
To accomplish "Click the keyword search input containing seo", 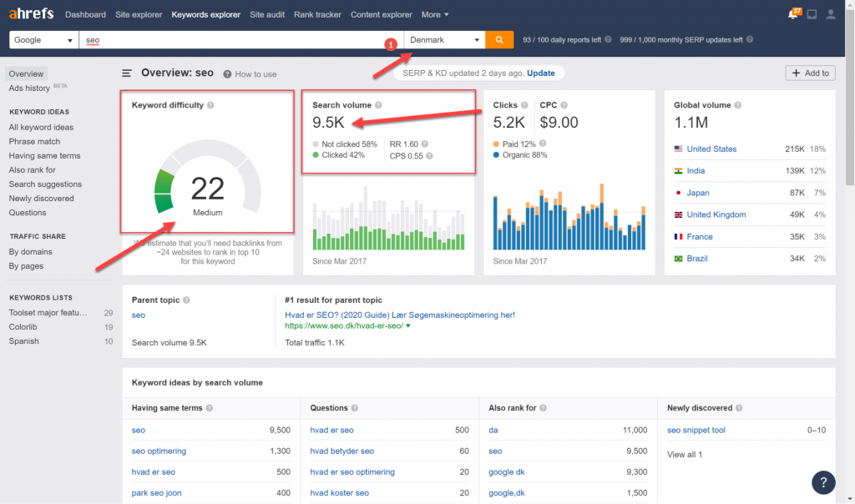I will tap(241, 40).
